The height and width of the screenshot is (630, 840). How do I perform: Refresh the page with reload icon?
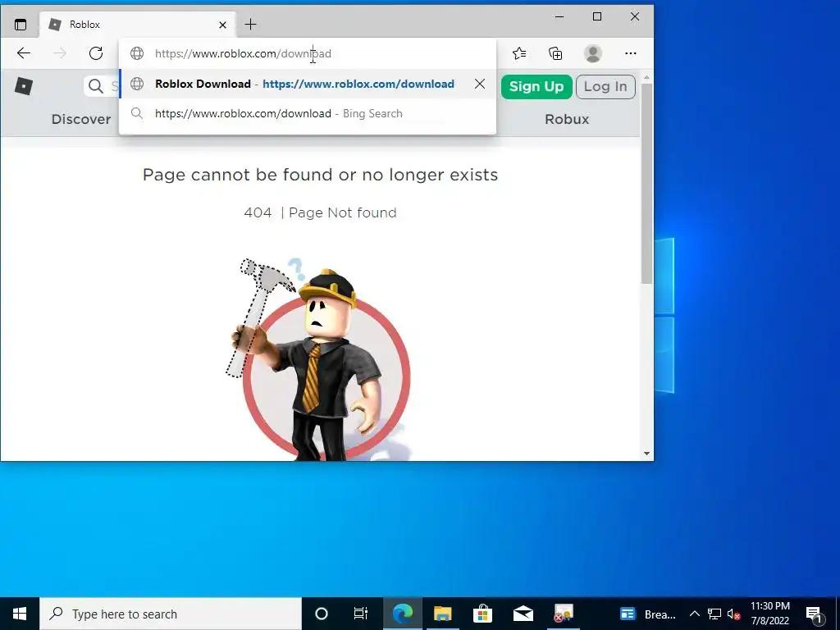pos(96,53)
